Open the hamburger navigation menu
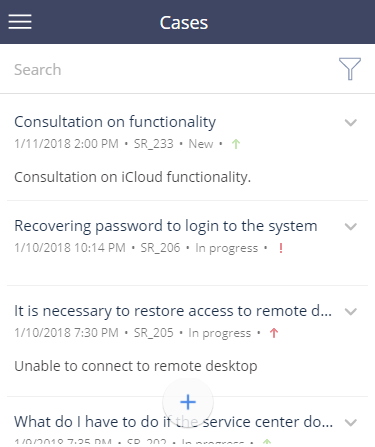Viewport: 375px width, 447px height. click(x=20, y=22)
